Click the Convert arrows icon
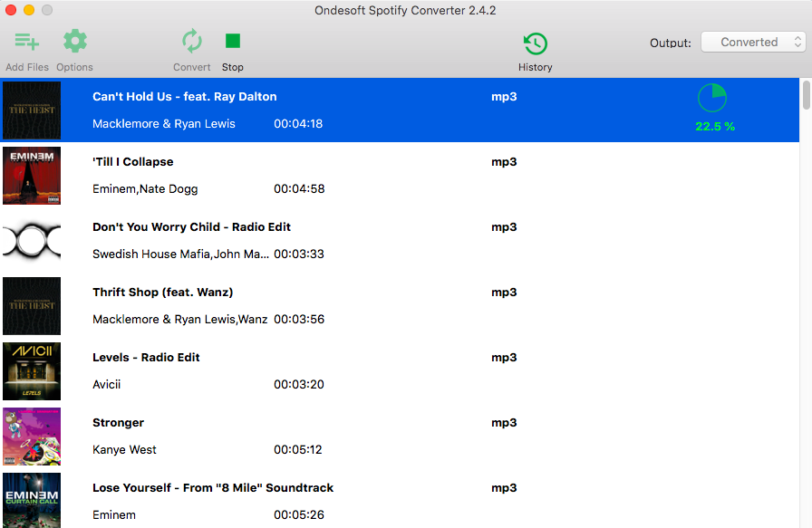Viewport: 812px width, 528px height. [191, 42]
